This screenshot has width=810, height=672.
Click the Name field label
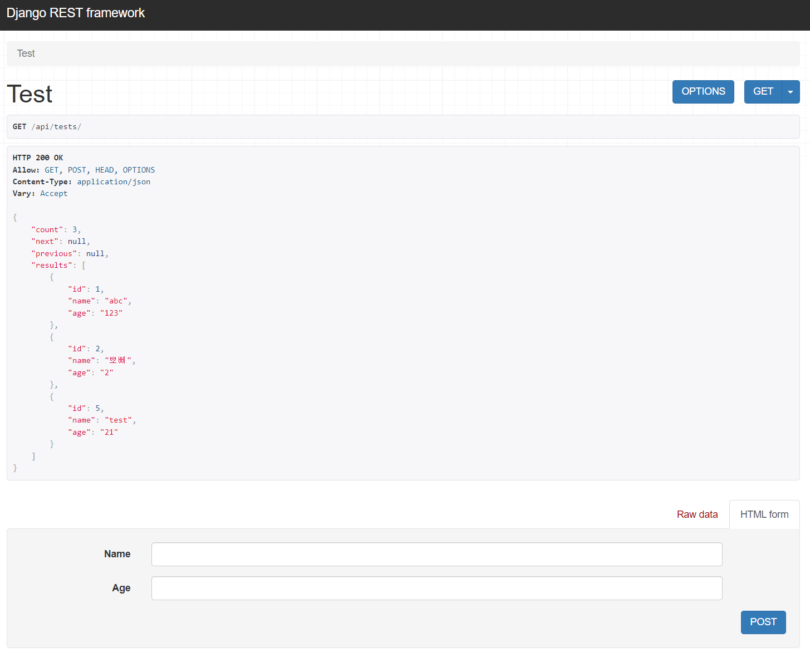[x=117, y=554]
